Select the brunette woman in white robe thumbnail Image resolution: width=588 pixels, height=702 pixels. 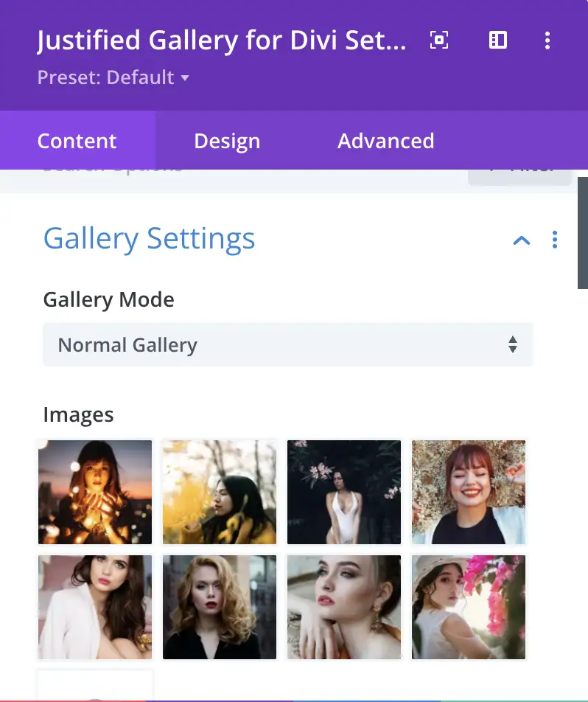[95, 607]
